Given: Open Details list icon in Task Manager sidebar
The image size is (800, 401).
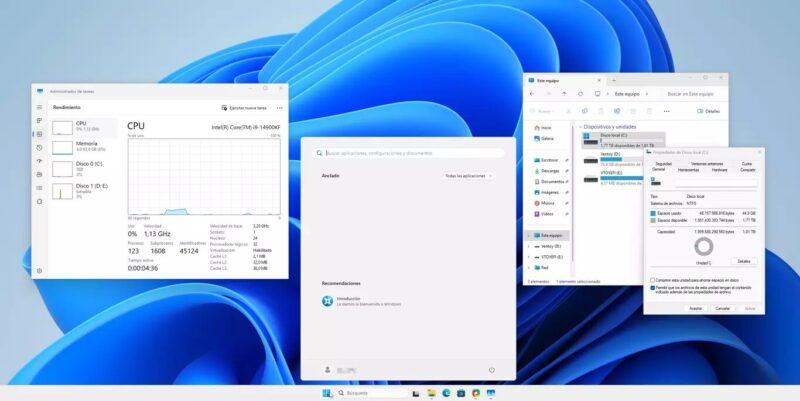Looking at the screenshot, I should coord(39,188).
